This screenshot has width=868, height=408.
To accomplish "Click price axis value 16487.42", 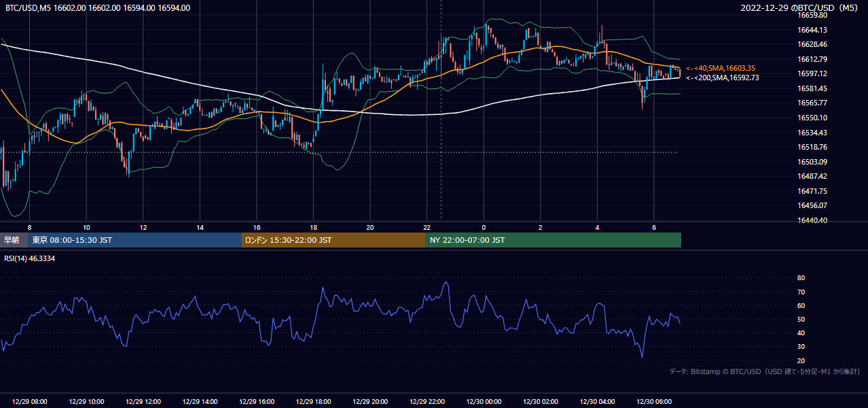I will [812, 176].
